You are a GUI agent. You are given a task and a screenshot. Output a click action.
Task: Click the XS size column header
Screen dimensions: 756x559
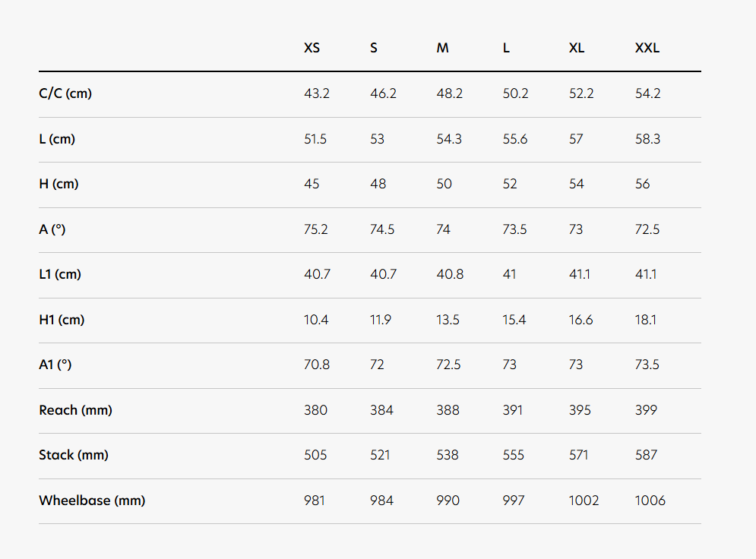point(312,48)
